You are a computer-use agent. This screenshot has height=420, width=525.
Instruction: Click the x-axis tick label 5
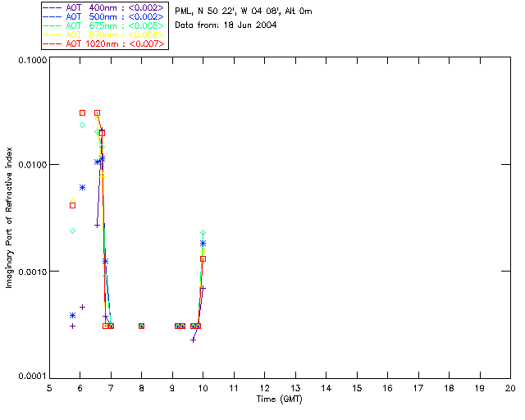point(49,388)
